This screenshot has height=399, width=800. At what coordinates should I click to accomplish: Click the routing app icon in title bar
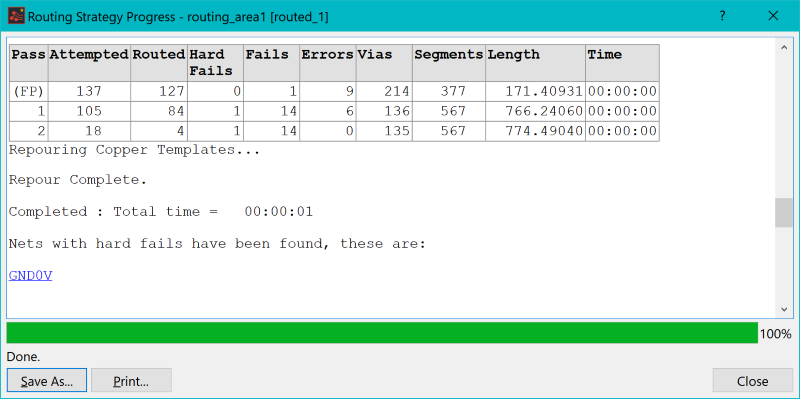pos(16,16)
